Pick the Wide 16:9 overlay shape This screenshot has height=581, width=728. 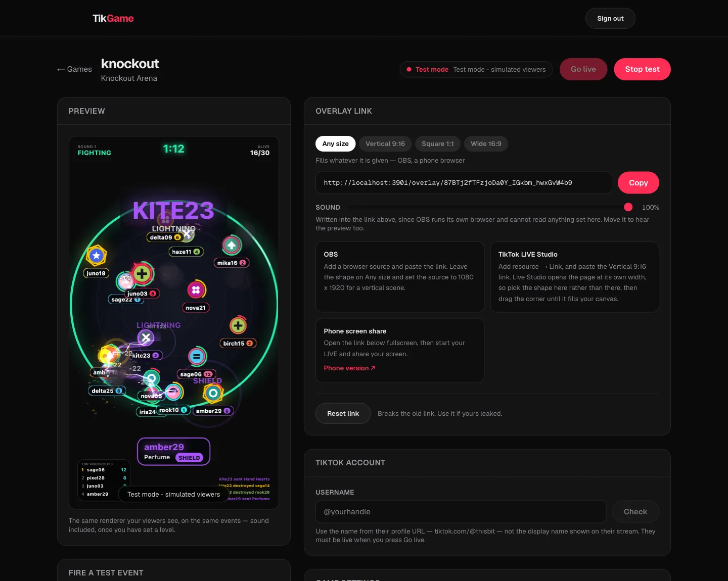click(x=486, y=144)
